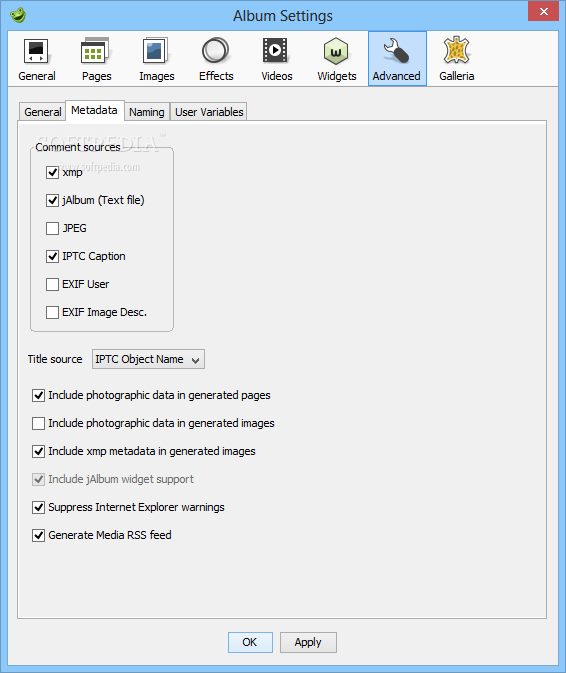Expand the Title source dropdown
This screenshot has height=673, width=566.
tap(148, 359)
